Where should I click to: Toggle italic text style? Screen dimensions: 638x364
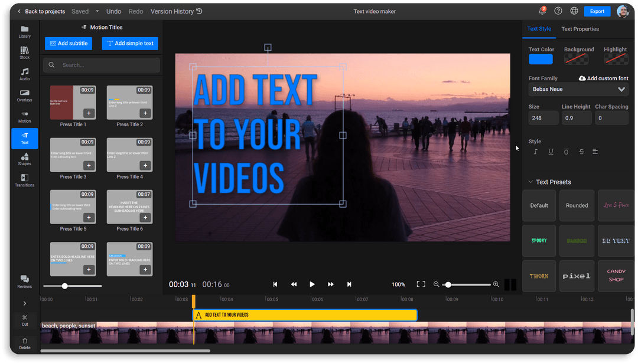pos(535,152)
